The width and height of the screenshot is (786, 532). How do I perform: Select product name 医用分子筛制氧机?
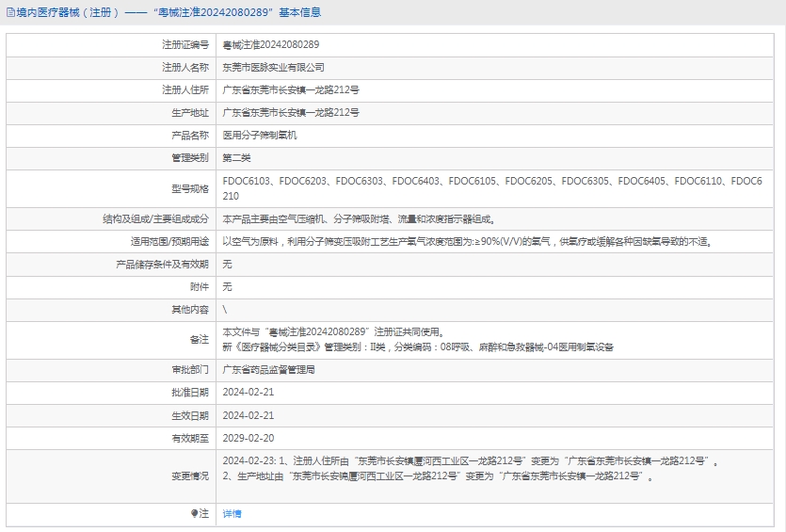260,135
